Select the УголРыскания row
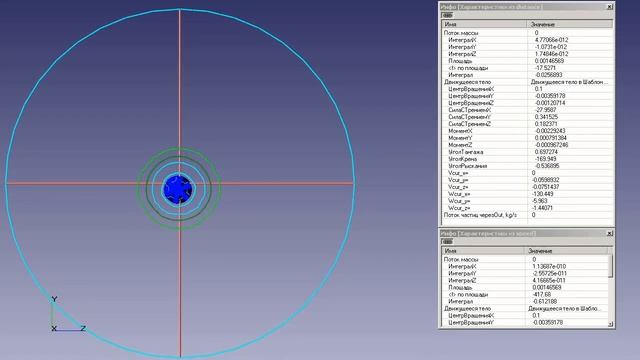This screenshot has width=640, height=360. [527, 166]
